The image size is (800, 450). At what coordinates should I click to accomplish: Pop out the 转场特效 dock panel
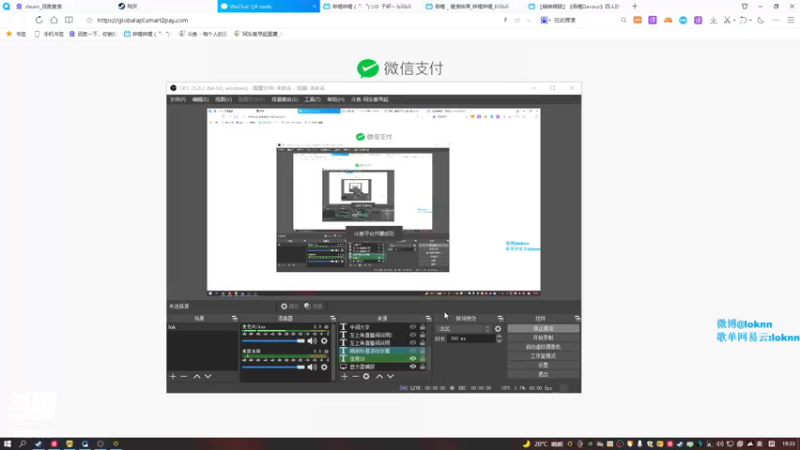click(500, 318)
